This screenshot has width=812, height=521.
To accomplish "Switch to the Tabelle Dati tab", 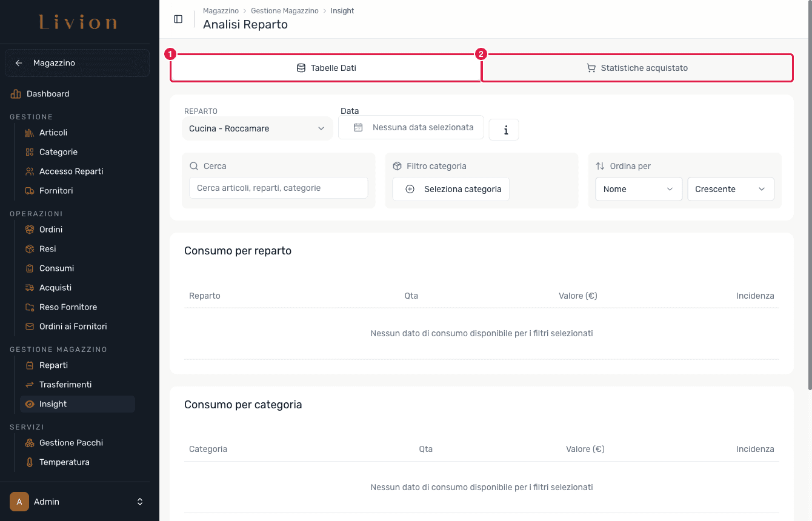I will pos(325,68).
